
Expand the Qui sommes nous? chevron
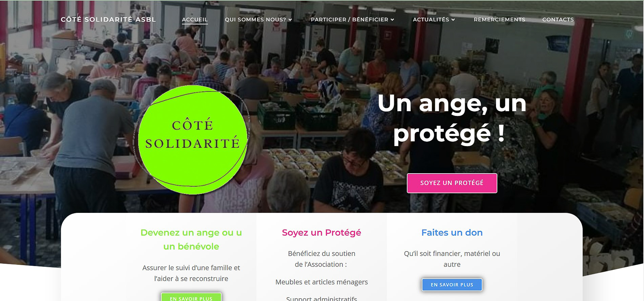pos(290,20)
